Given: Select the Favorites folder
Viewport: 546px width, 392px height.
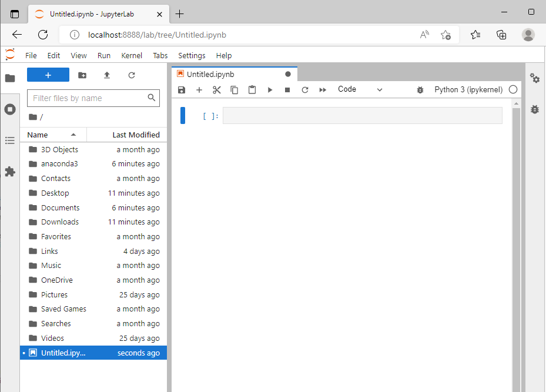Looking at the screenshot, I should coord(93,236).
